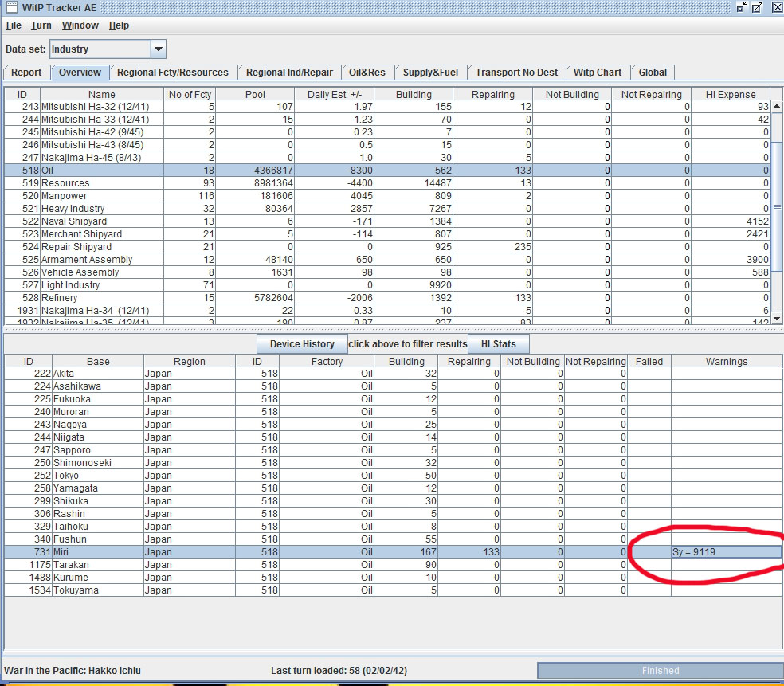This screenshot has height=686, width=784.
Task: Click the upper table vertical scrollbar thumb
Action: point(777,206)
